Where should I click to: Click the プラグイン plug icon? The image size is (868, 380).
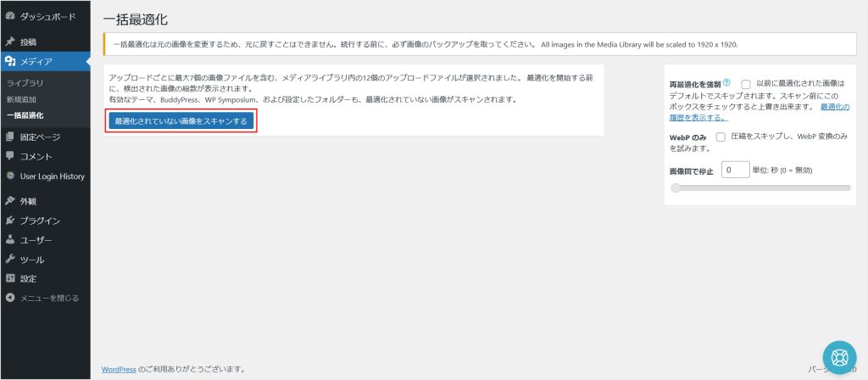click(x=9, y=221)
